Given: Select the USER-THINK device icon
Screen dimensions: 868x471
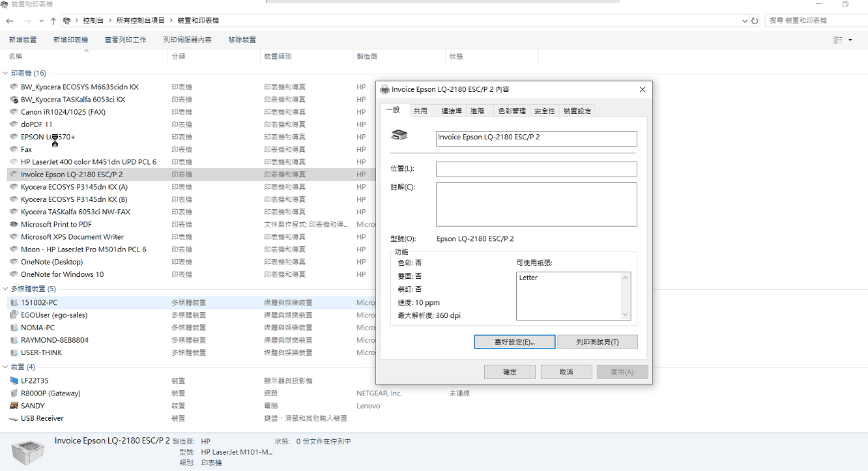Looking at the screenshot, I should click(14, 352).
